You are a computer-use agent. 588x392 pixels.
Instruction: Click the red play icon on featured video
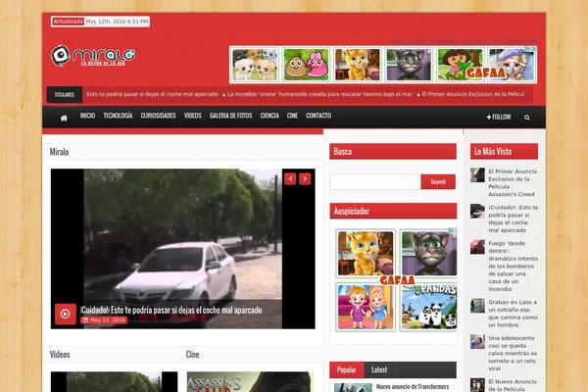click(x=66, y=314)
